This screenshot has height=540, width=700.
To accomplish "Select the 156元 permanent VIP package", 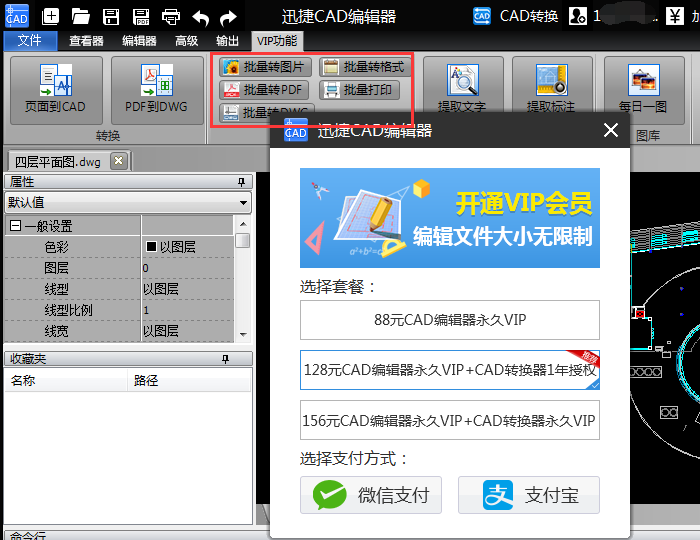I will (450, 420).
